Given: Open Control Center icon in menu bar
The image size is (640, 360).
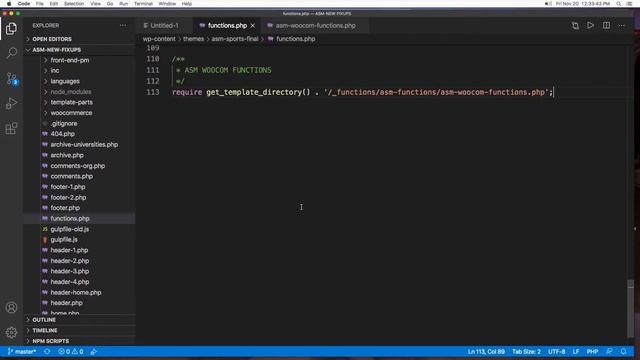Looking at the screenshot, I should (629, 4).
